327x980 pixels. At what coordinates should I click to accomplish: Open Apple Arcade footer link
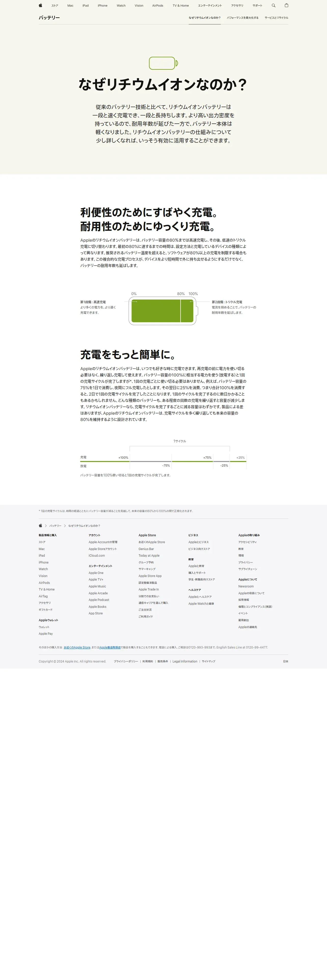[98, 593]
